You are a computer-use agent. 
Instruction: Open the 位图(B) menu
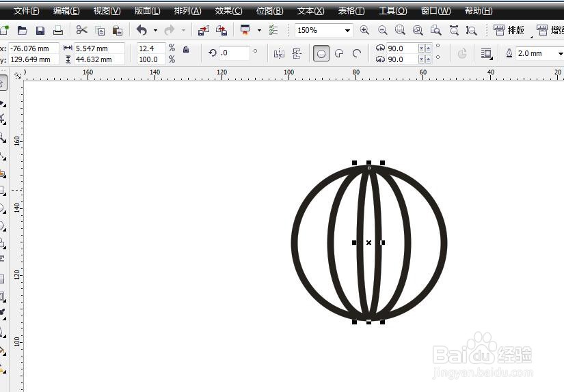270,11
